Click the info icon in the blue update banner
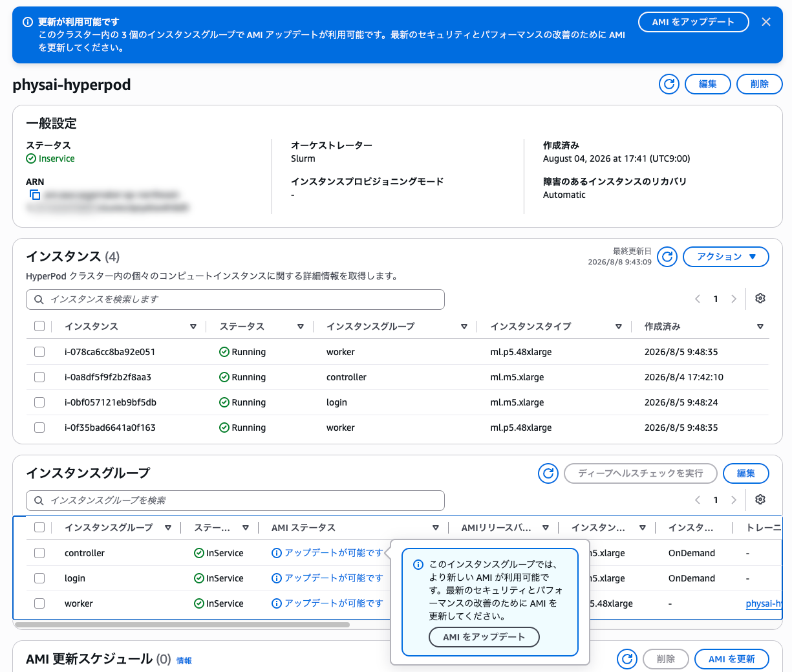The width and height of the screenshot is (792, 672). coord(28,22)
